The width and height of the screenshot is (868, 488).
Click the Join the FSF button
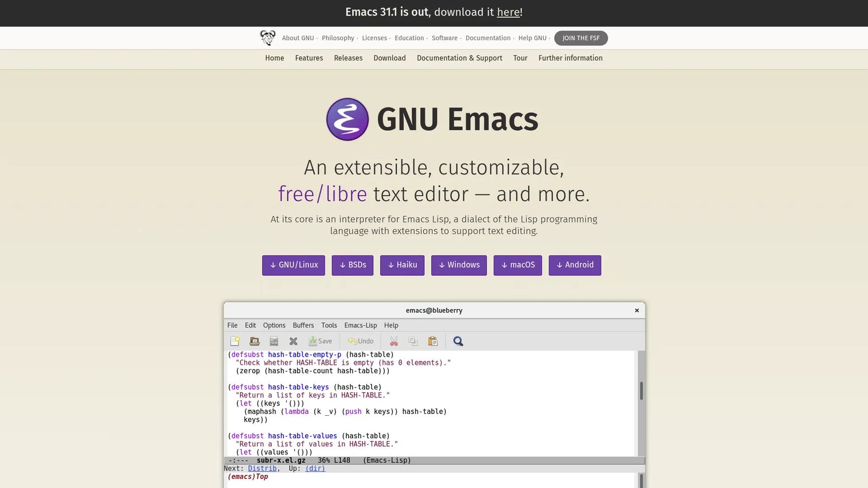(581, 38)
